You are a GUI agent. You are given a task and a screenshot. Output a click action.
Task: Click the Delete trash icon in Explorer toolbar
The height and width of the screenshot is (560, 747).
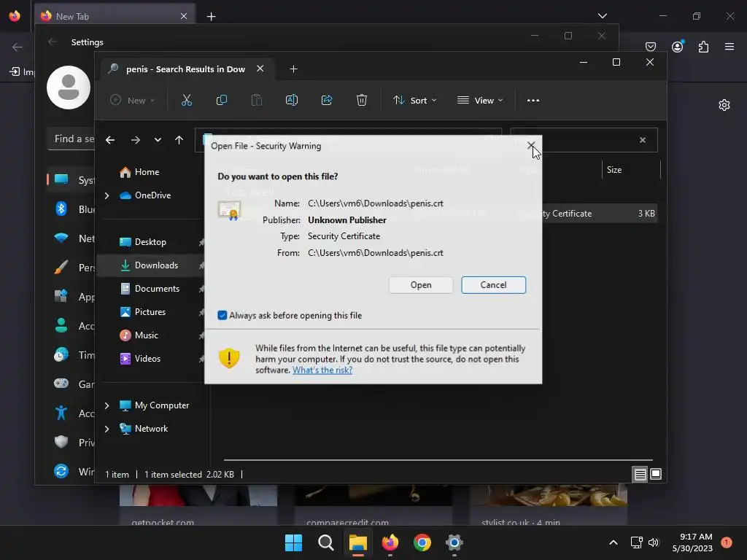point(362,101)
